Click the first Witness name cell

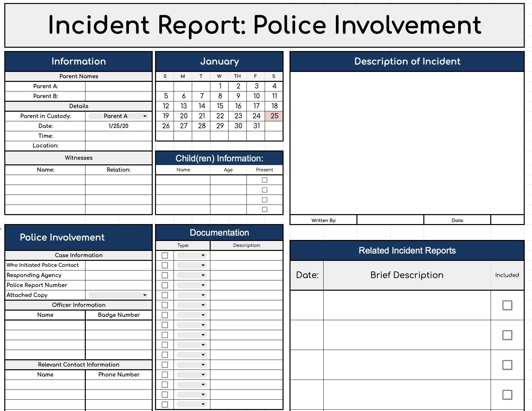45,180
